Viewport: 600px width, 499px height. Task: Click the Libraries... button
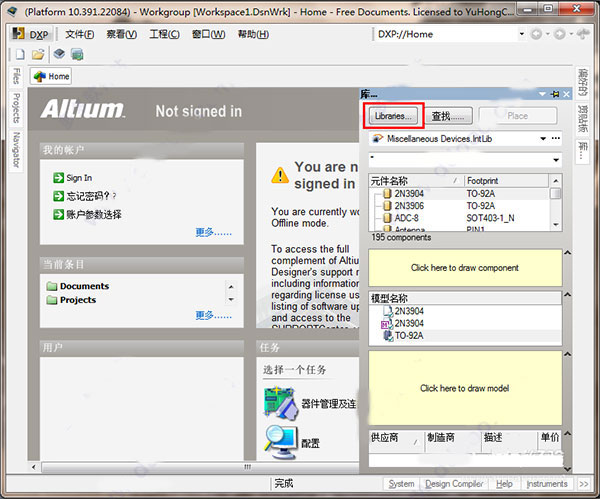coord(393,116)
